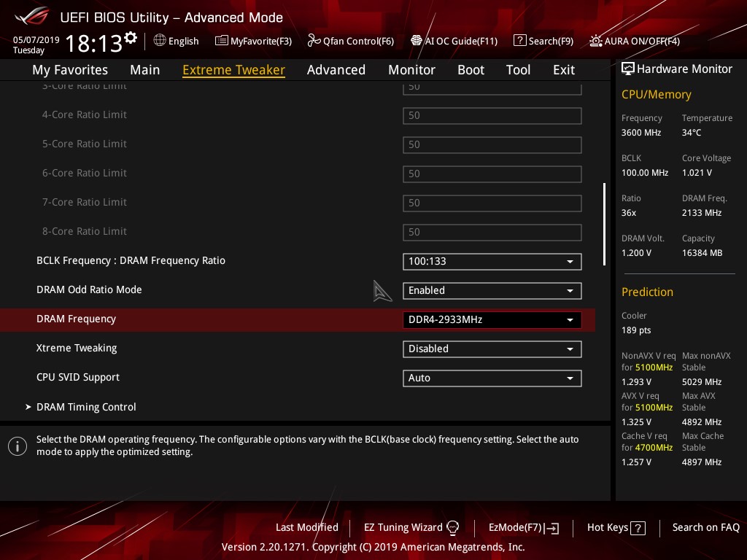Click the settings list scrollbar
This screenshot has height=560, width=747.
click(x=605, y=225)
